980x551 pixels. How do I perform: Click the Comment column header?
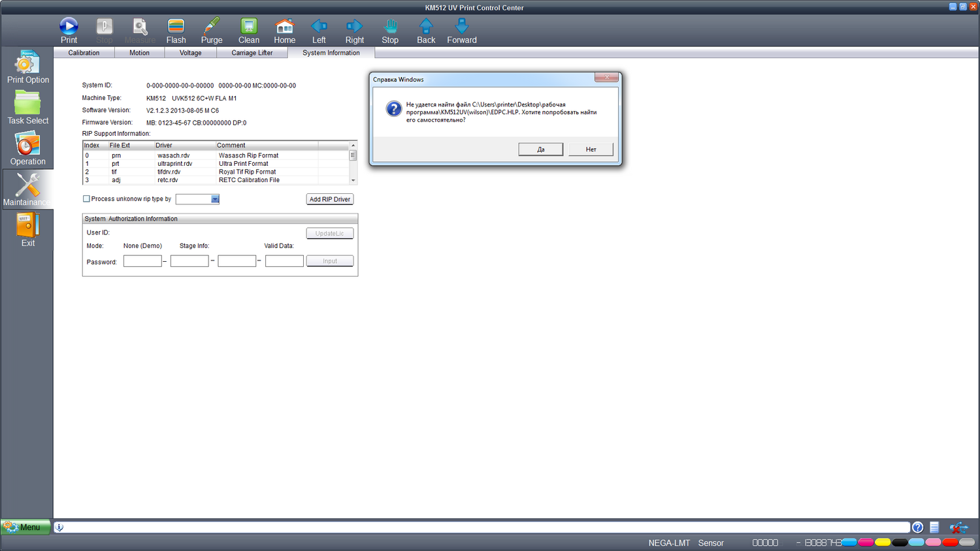(x=267, y=146)
